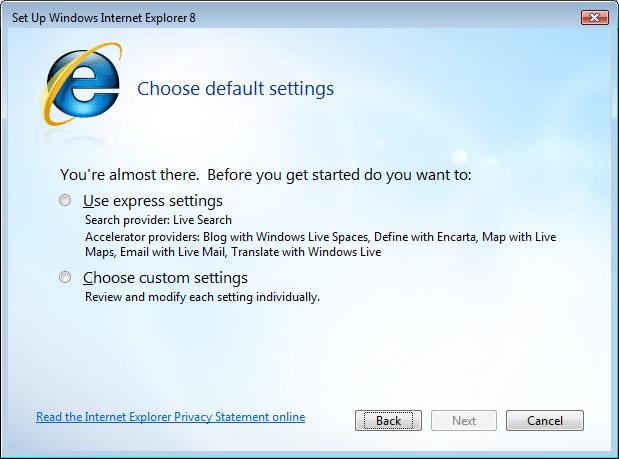This screenshot has width=619, height=459.
Task: Click the "Choose default settings" heading
Action: (235, 89)
